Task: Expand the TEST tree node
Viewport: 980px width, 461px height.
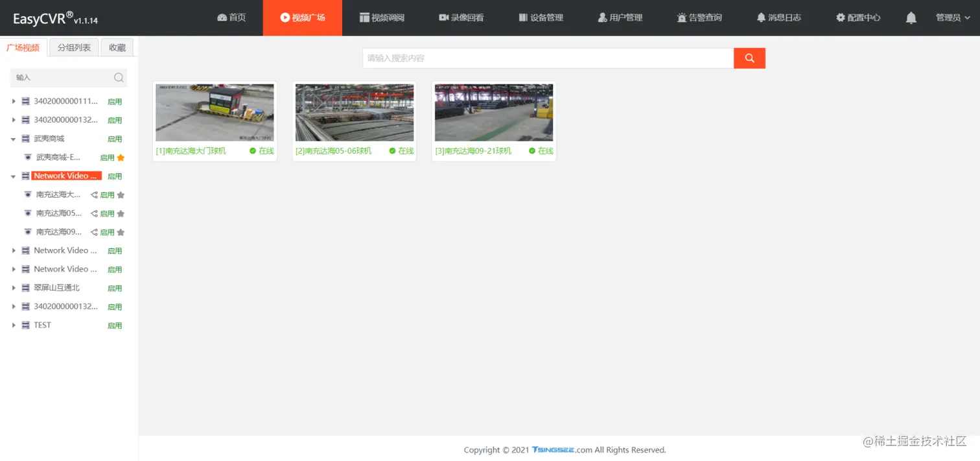Action: (14, 325)
